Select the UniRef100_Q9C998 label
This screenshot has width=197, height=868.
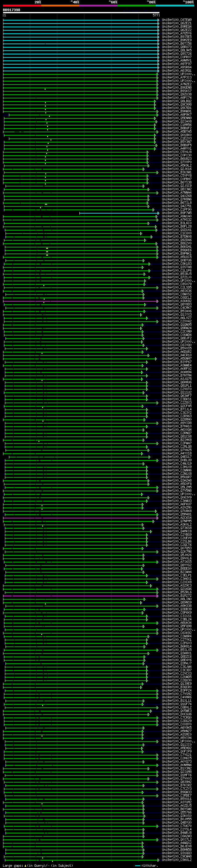pyautogui.click(x=176, y=104)
